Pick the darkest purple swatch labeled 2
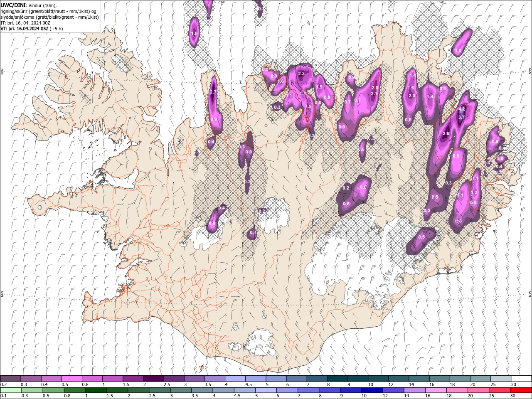Image resolution: width=532 pixels, height=399 pixels. click(x=153, y=379)
